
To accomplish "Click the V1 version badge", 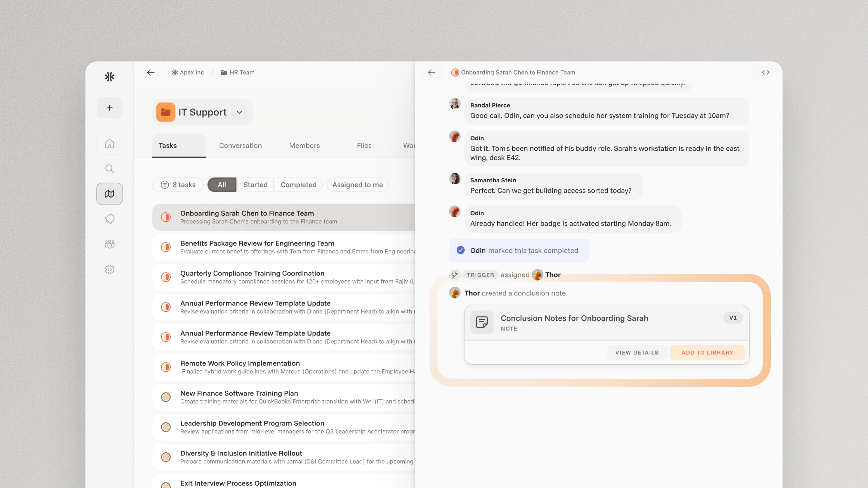I will [733, 318].
